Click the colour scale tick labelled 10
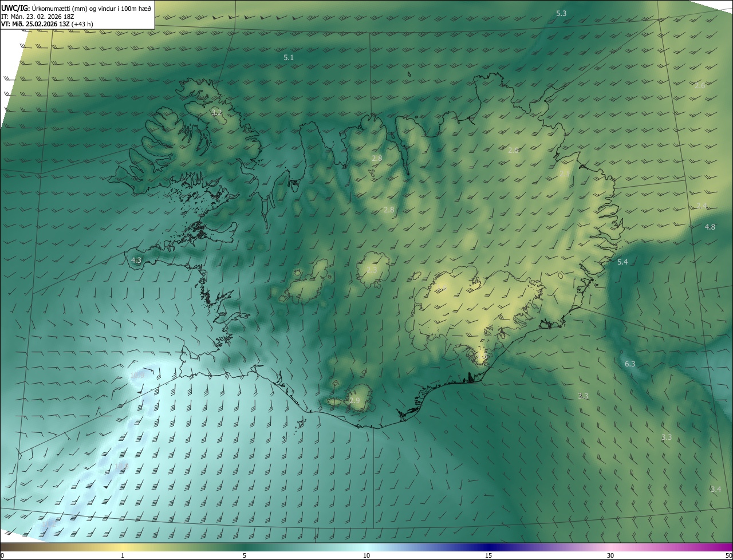Image resolution: width=733 pixels, height=560 pixels. (366, 556)
